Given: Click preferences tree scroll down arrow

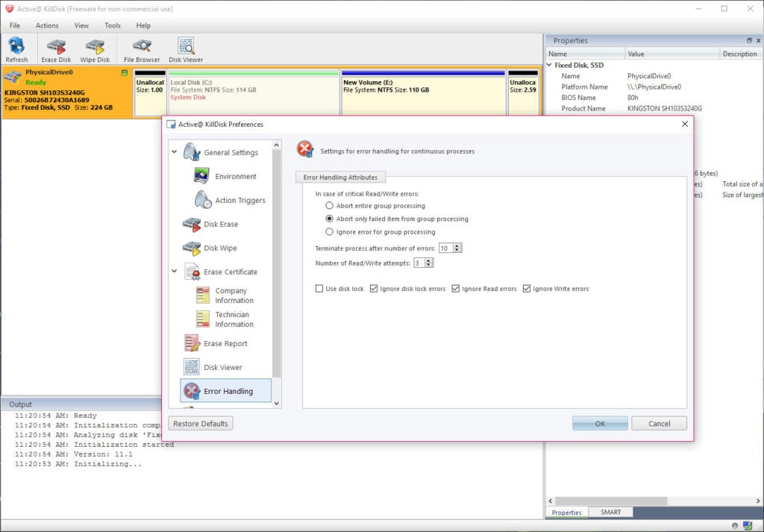Looking at the screenshot, I should coord(277,404).
